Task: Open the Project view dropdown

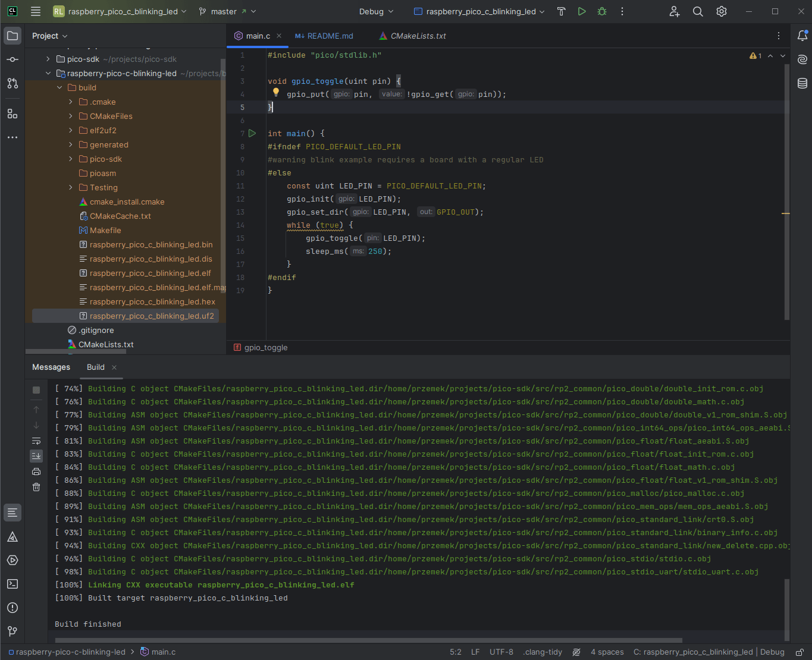Action: [x=50, y=36]
